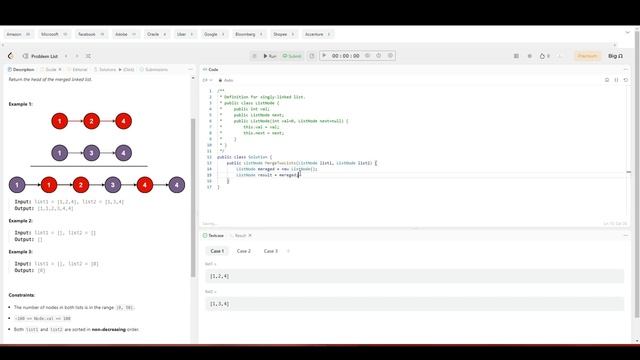Click the Premium button
The width and height of the screenshot is (640, 360).
click(587, 56)
